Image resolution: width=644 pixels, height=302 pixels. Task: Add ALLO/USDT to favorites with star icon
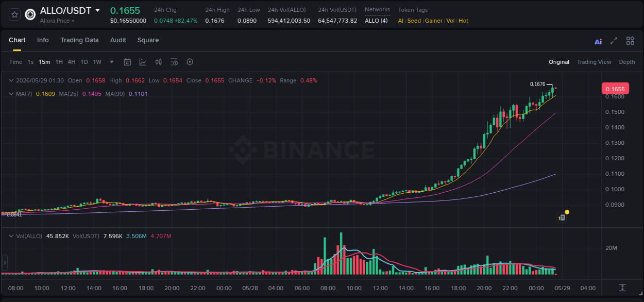click(14, 14)
